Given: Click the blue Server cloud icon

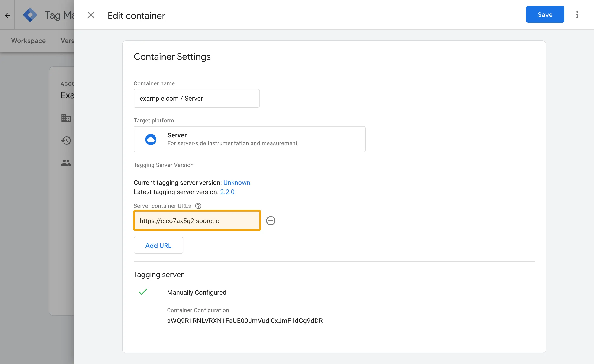Looking at the screenshot, I should coord(151,140).
